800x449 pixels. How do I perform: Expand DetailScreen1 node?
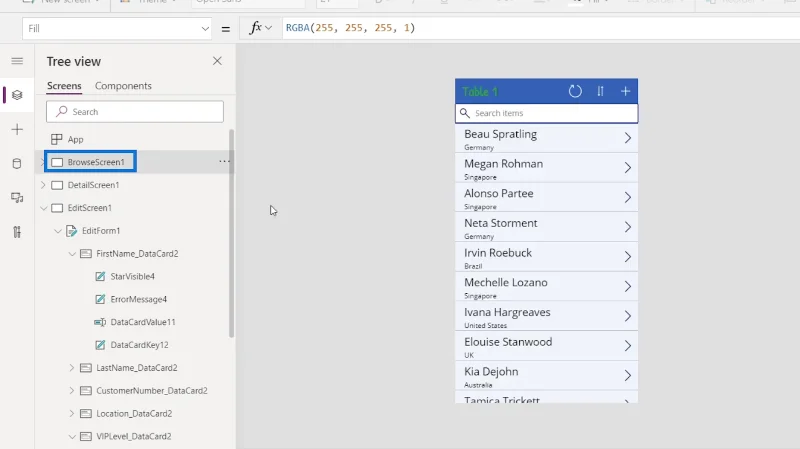pyautogui.click(x=43, y=185)
